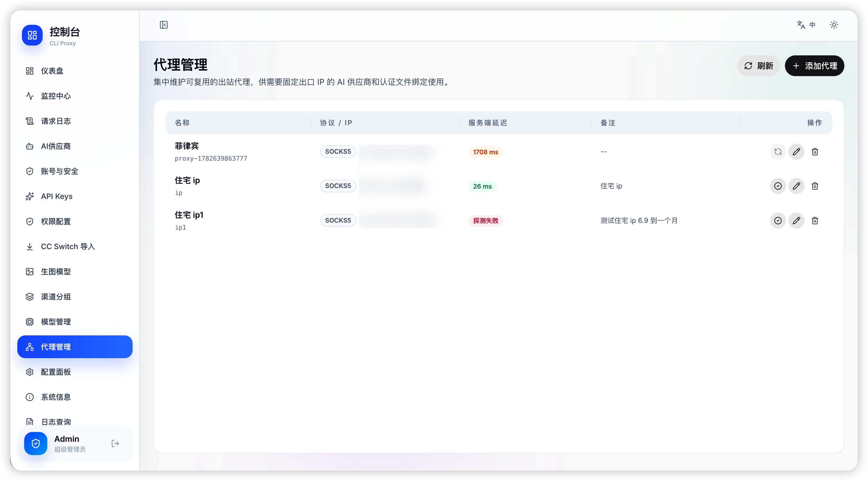Click the 1708 ms latency badge

486,152
